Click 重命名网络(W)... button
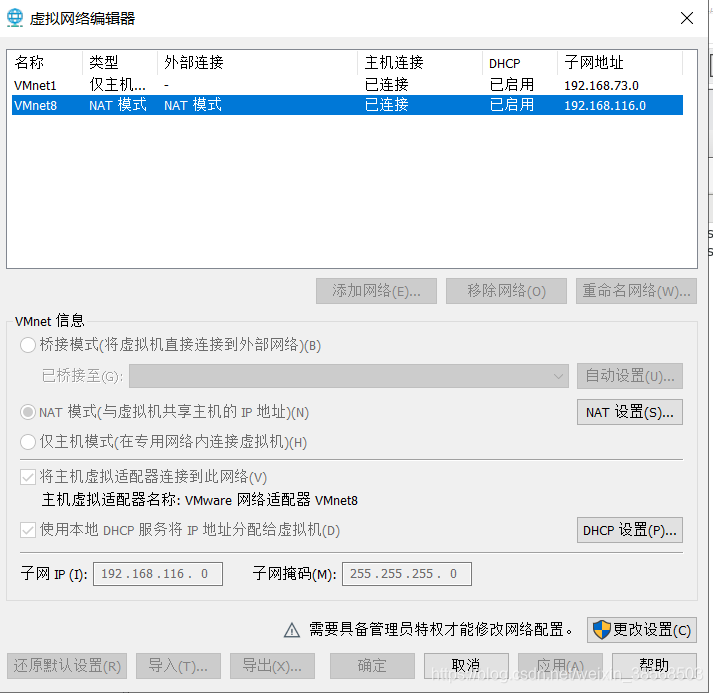This screenshot has height=693, width=713. pyautogui.click(x=636, y=291)
